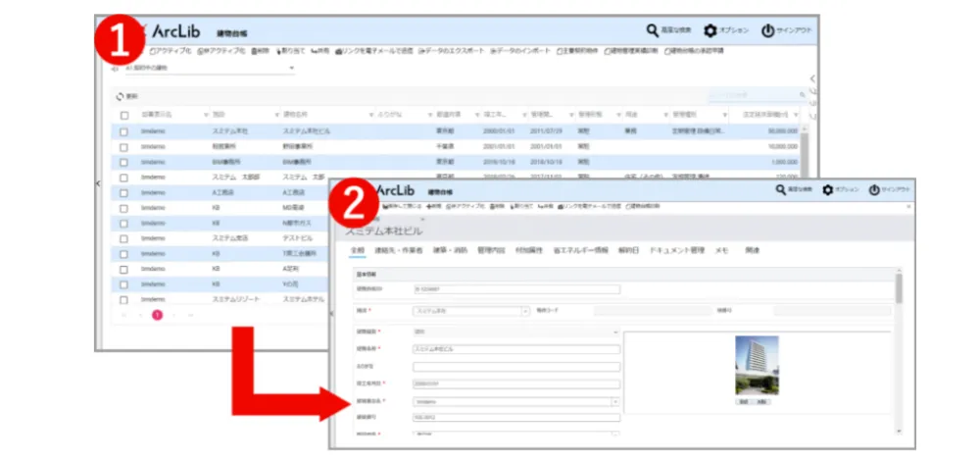Image resolution: width=980 pixels, height=461 pixels.
Task: Close the detail form with the toolbar X
Action: [908, 206]
